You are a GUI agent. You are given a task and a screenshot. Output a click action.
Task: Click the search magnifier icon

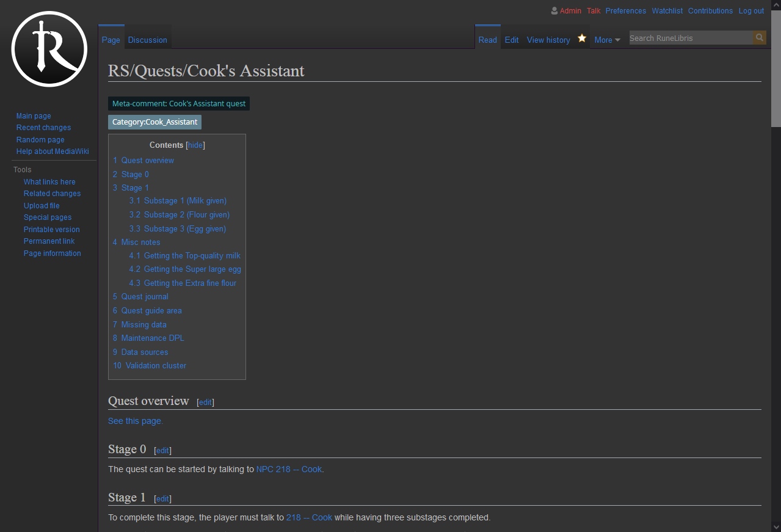click(x=759, y=38)
